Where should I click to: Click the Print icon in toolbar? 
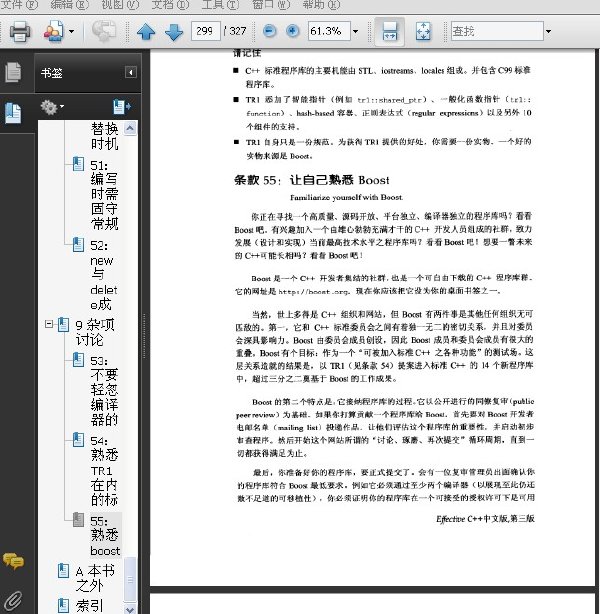[20, 31]
